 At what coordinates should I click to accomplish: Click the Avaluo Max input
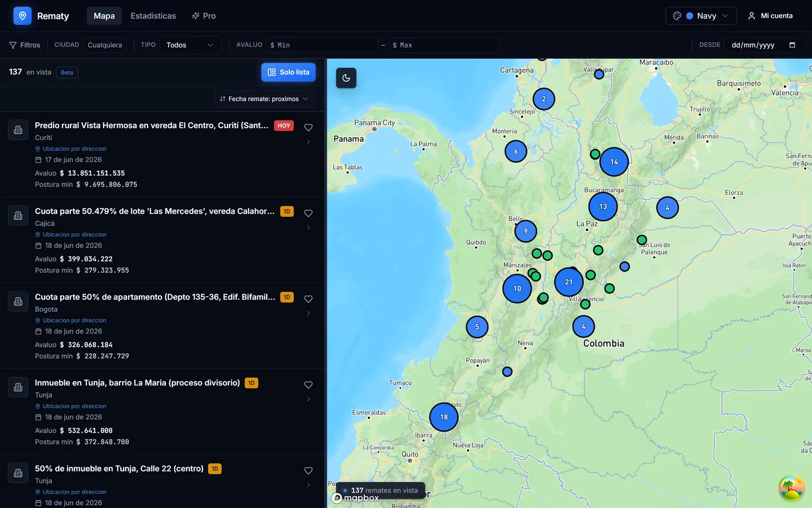click(444, 45)
